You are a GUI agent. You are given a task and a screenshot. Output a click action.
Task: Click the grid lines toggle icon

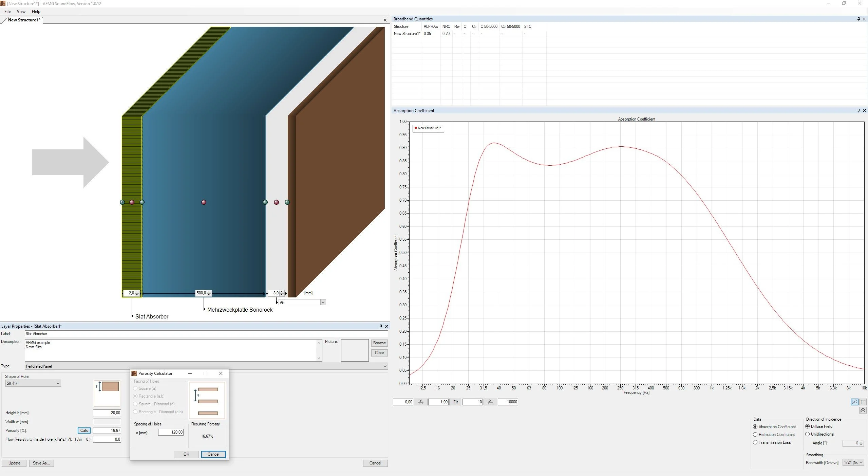coord(863,402)
